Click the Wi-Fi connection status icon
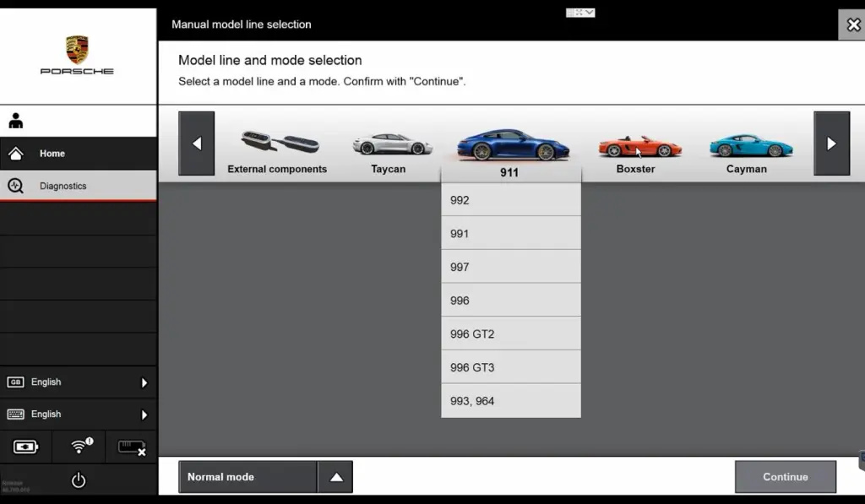865x504 pixels. (x=79, y=447)
